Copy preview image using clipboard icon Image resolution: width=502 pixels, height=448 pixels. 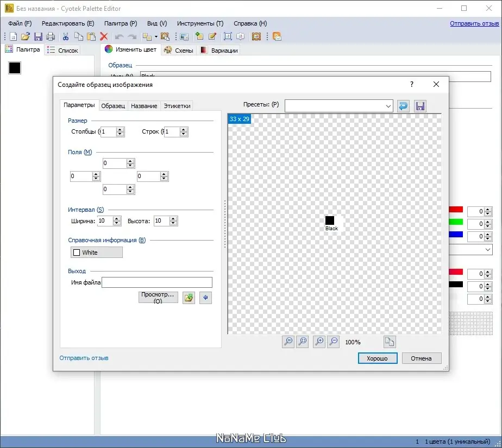[390, 342]
